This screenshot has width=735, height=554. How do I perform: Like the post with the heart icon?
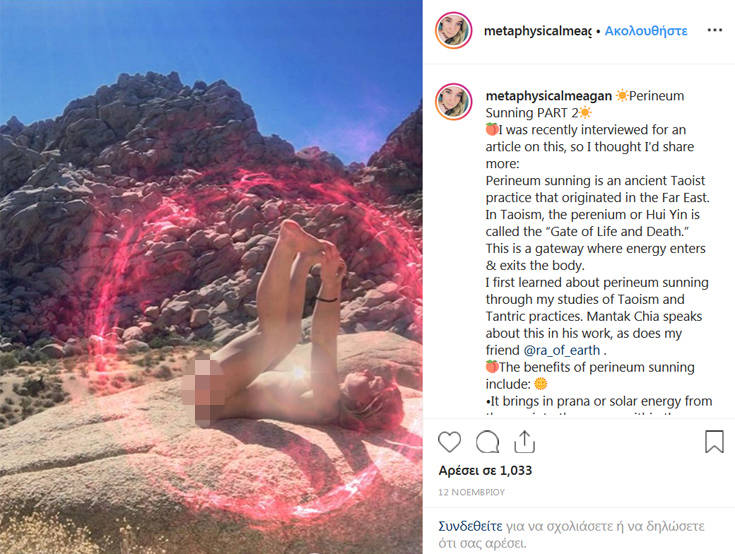pyautogui.click(x=449, y=442)
